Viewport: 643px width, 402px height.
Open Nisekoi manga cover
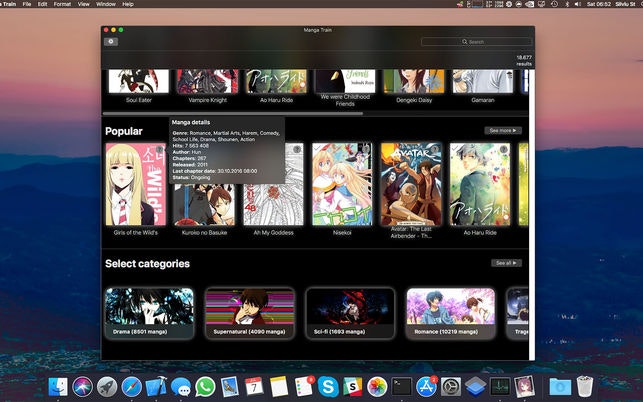click(342, 184)
